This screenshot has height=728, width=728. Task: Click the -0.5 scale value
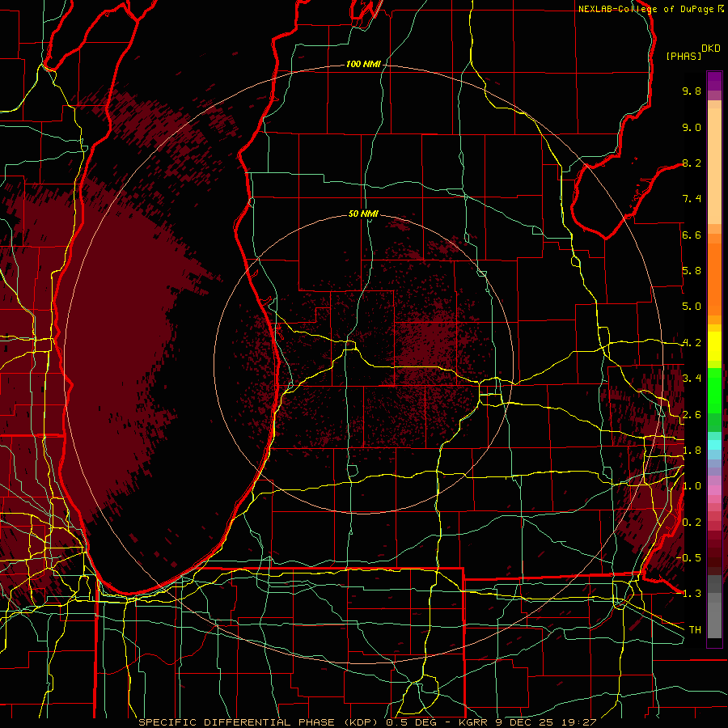689,557
